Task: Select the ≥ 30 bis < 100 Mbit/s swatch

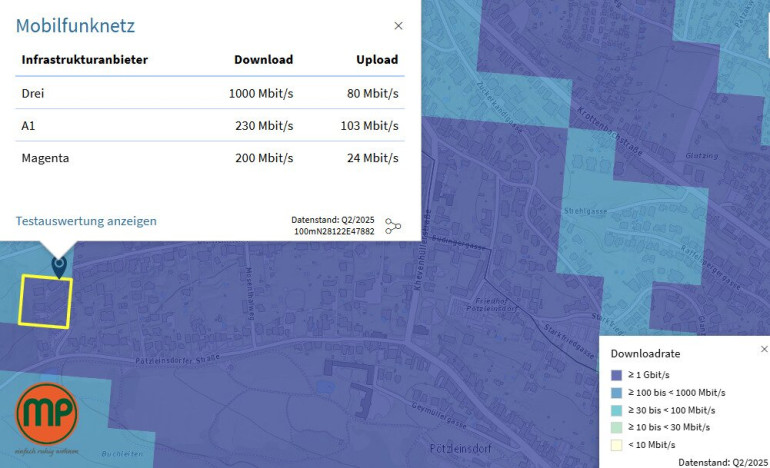Action: [616, 410]
